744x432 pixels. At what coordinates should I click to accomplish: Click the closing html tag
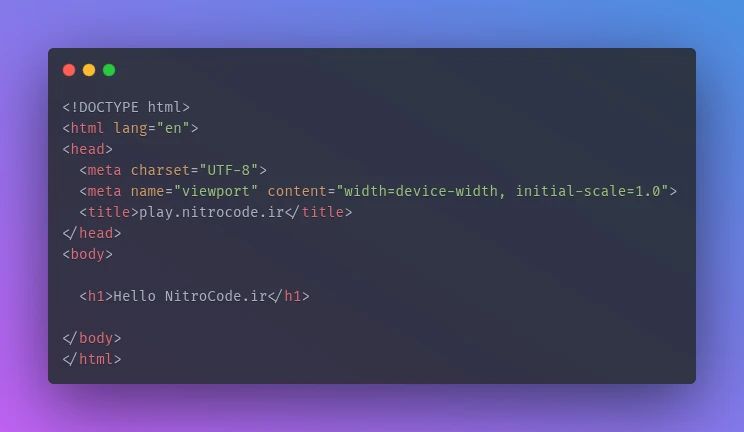[x=92, y=359]
